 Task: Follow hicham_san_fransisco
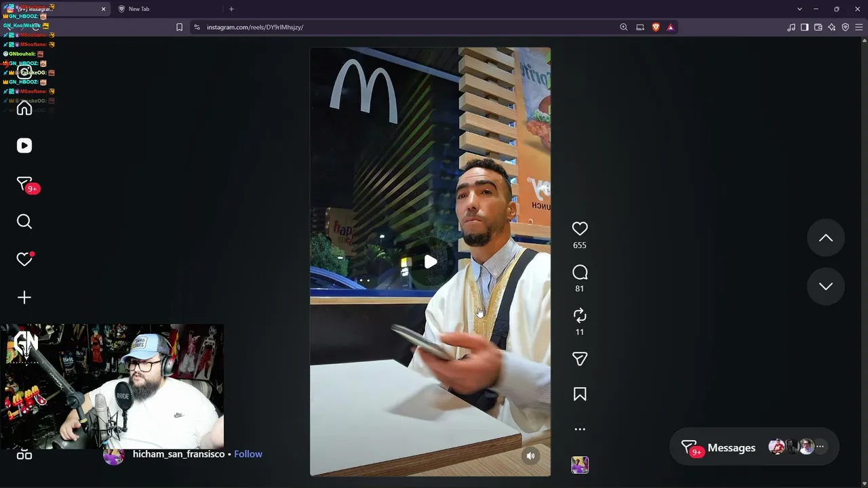tap(248, 454)
